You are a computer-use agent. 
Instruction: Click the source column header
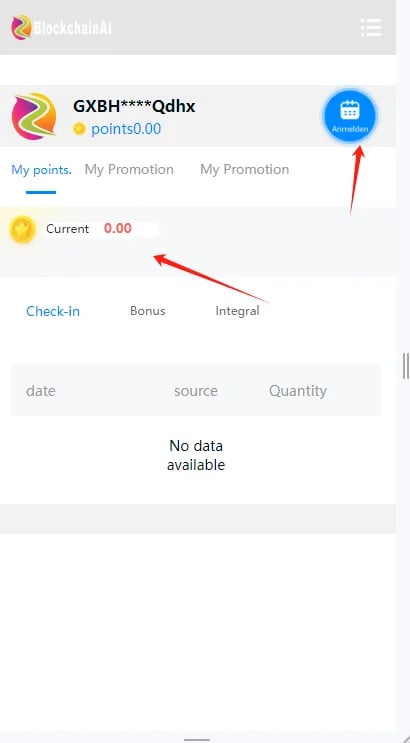196,391
